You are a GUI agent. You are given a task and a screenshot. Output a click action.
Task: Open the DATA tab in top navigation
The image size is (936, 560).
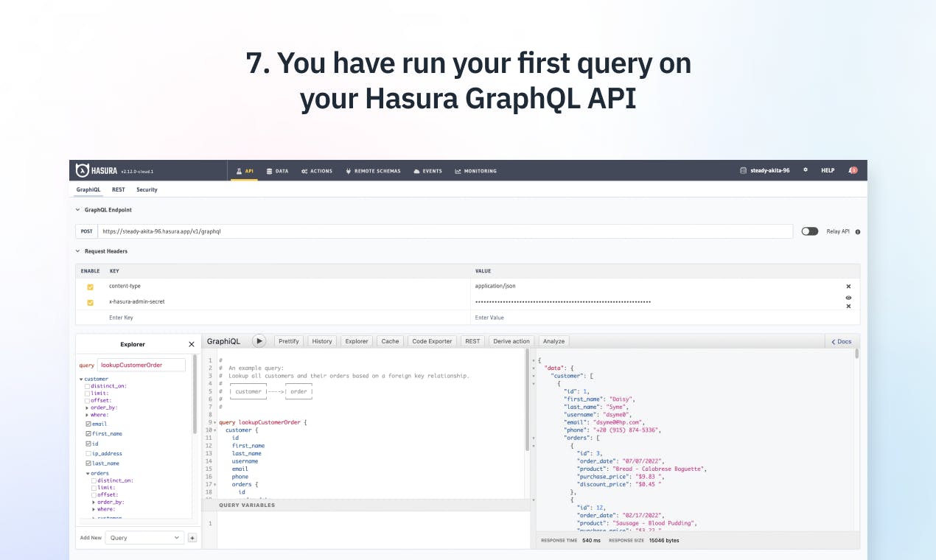[x=277, y=171]
